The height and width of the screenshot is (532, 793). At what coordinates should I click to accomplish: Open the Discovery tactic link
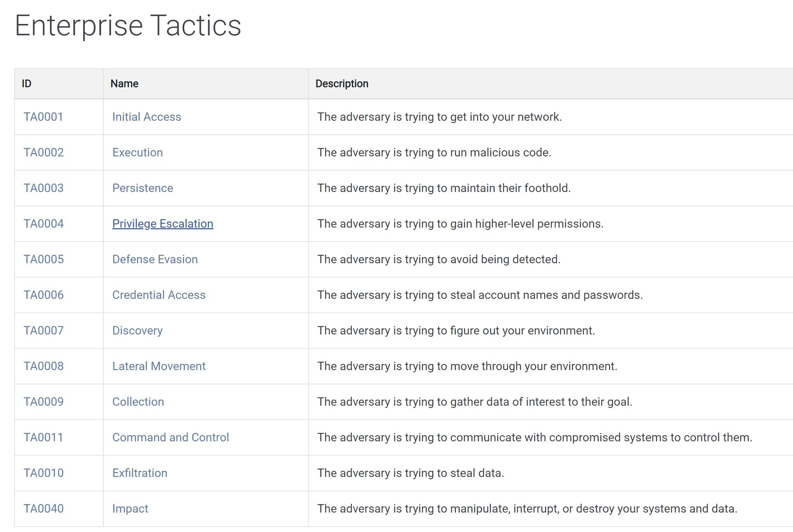click(137, 330)
